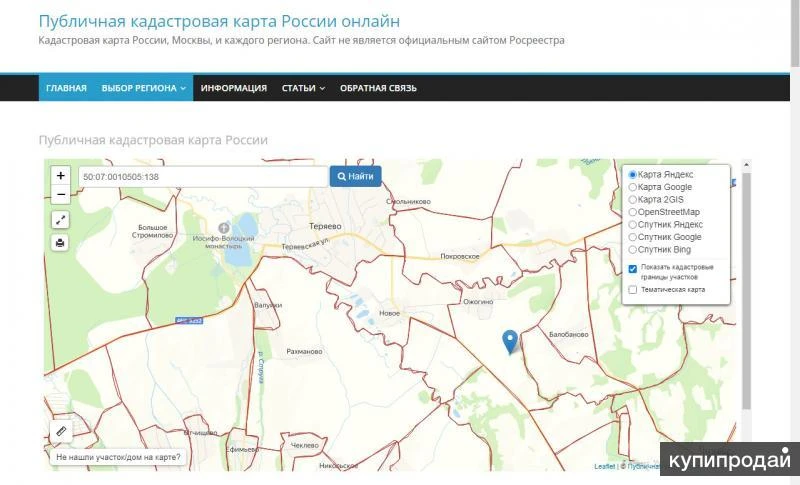Expand the Выбор региона dropdown menu
This screenshot has height=485, width=800.
coord(144,88)
